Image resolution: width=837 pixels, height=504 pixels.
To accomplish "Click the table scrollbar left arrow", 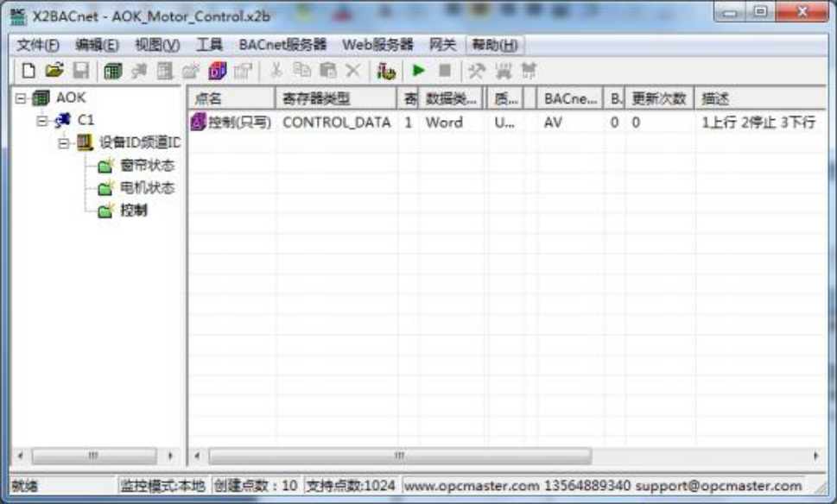I will tap(198, 456).
